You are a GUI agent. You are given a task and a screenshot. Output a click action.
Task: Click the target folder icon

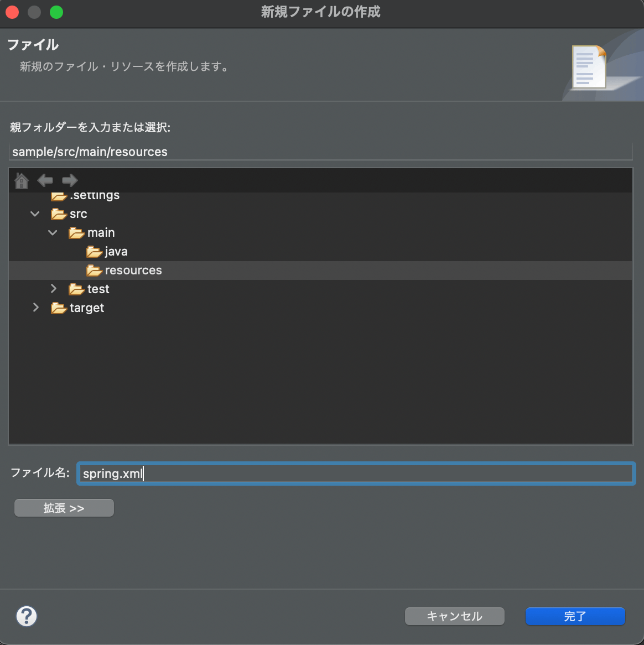click(59, 308)
